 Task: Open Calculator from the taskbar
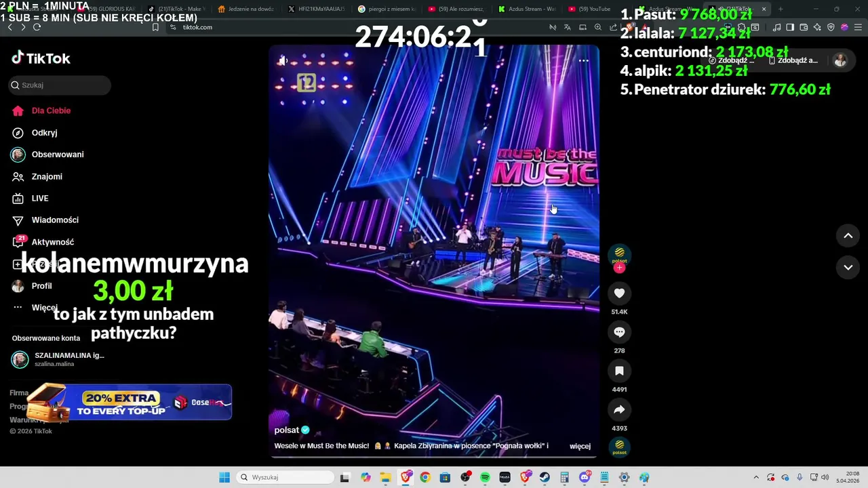click(564, 477)
